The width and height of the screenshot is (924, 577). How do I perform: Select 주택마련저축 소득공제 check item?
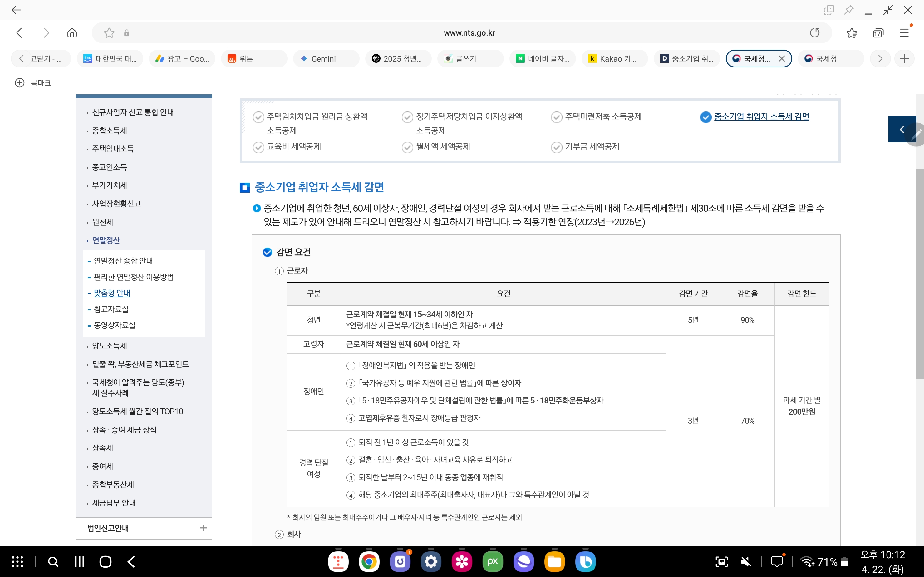[x=603, y=116]
